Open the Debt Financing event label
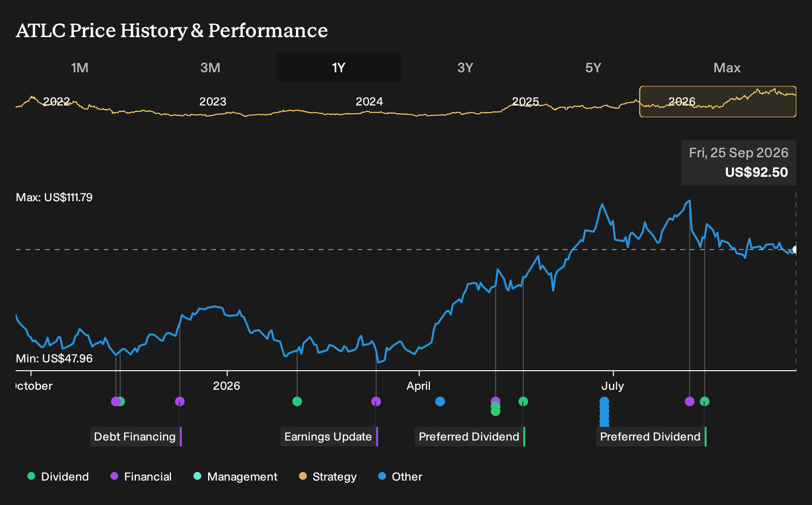 [x=136, y=437]
